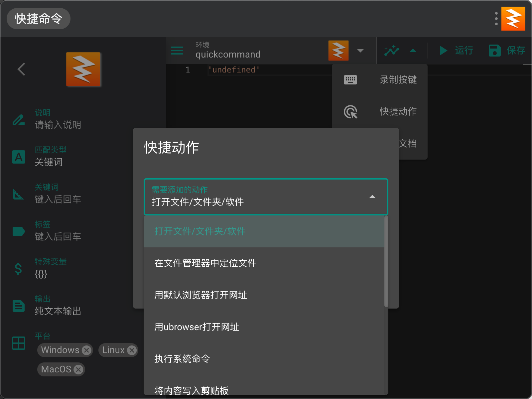Remove the Windows platform chip
This screenshot has height=399, width=532.
(87, 350)
